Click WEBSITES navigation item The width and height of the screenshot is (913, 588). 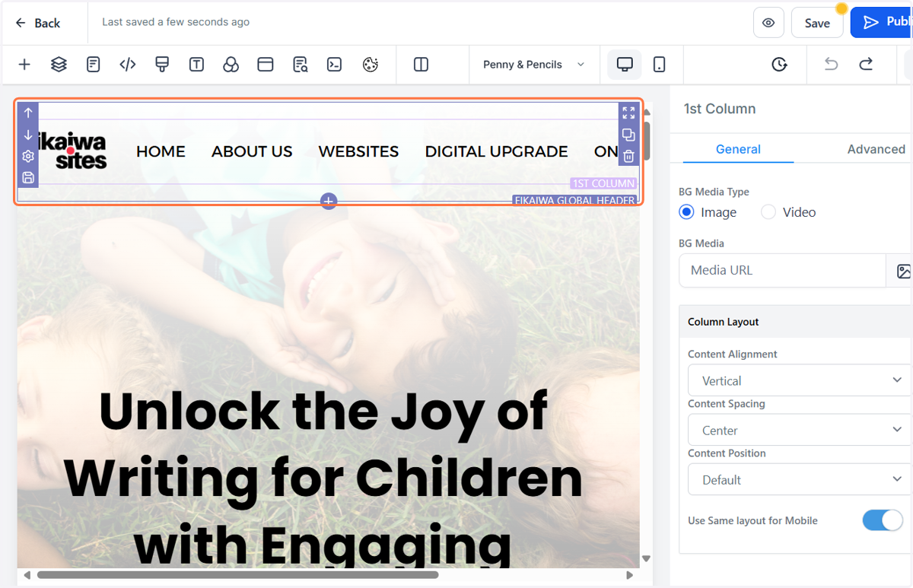coord(358,151)
